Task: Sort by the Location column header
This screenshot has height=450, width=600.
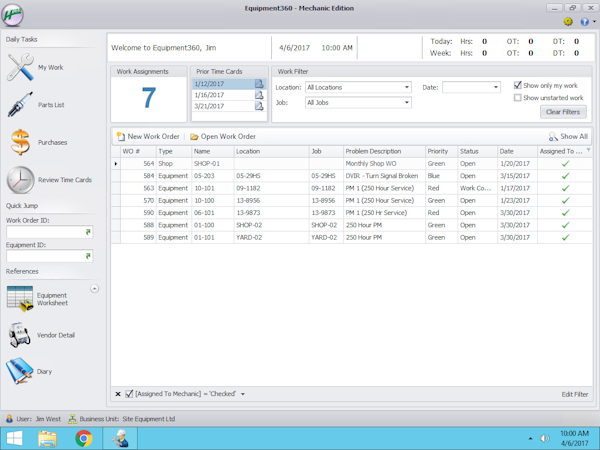Action: 271,152
